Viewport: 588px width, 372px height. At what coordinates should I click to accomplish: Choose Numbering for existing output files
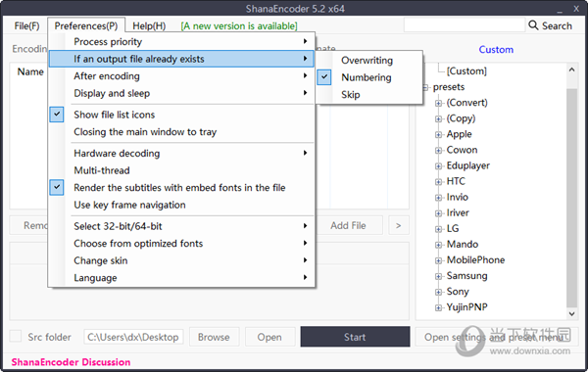pyautogui.click(x=369, y=77)
